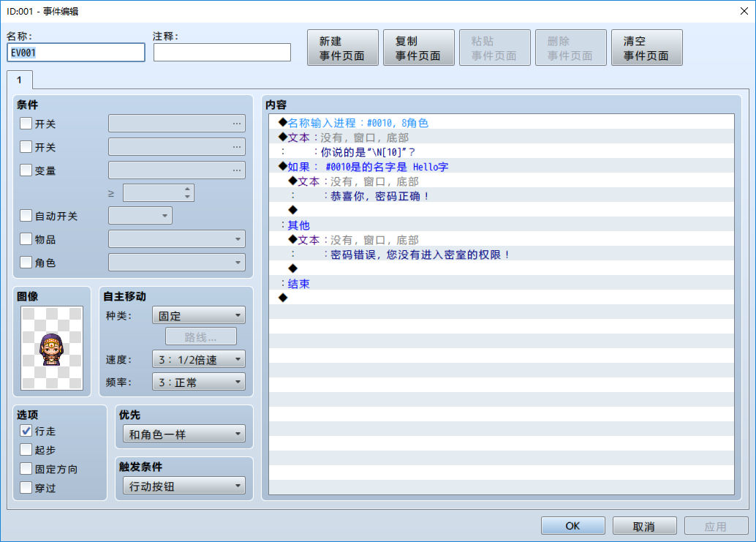Open the 角色 dropdown list
756x542 pixels.
177,263
